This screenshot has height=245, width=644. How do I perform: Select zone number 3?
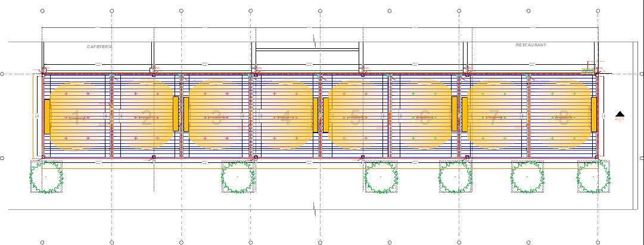(x=216, y=119)
